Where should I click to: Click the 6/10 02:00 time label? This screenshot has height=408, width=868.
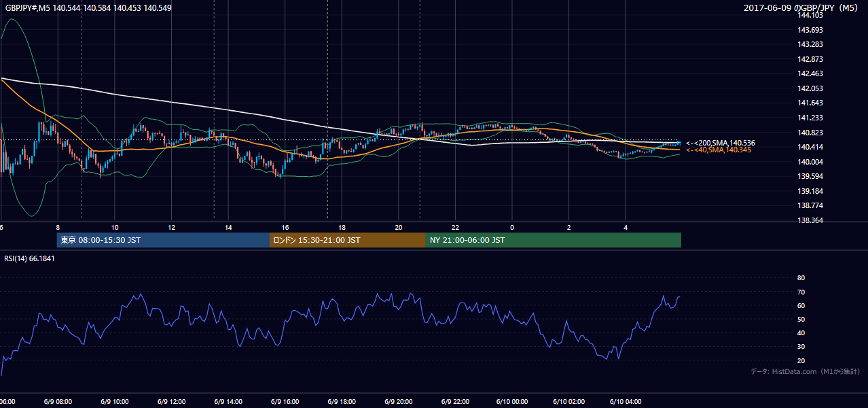click(x=568, y=401)
